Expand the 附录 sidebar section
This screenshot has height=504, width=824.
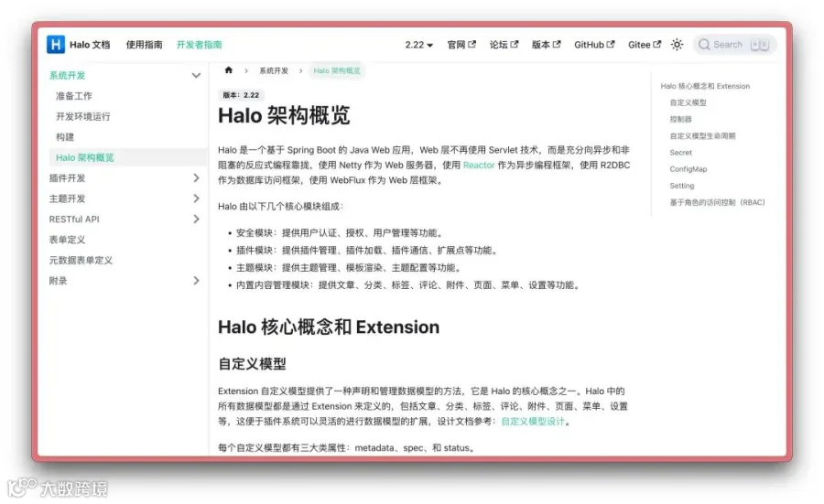(196, 280)
